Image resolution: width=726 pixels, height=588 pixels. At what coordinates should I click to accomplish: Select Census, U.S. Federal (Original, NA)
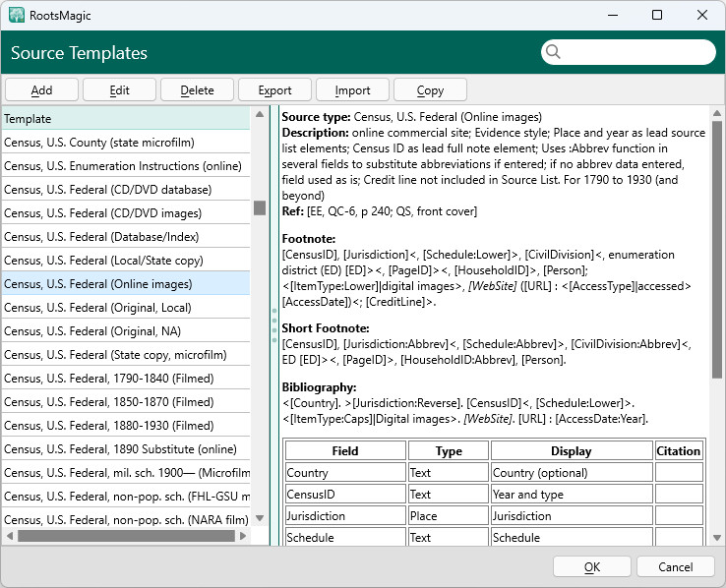(126, 330)
